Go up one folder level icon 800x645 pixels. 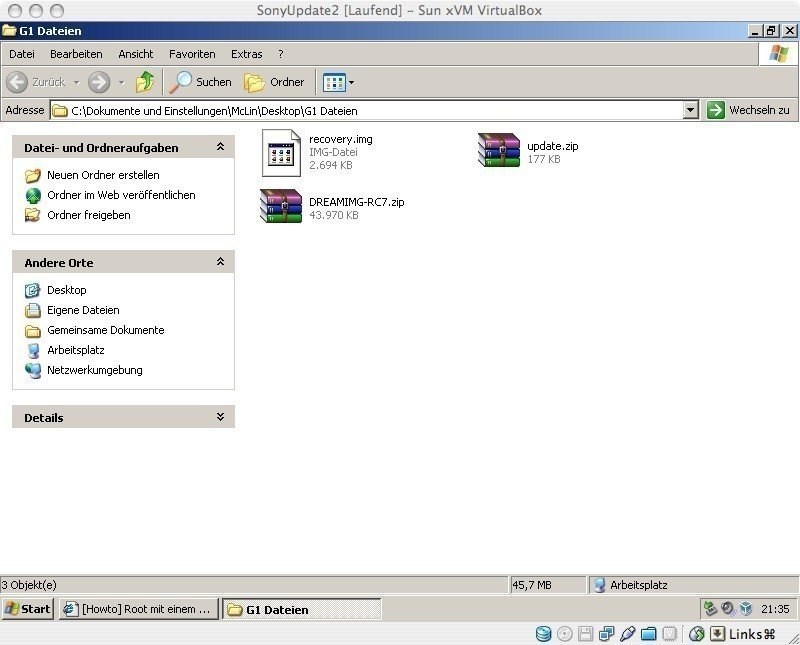coord(145,82)
